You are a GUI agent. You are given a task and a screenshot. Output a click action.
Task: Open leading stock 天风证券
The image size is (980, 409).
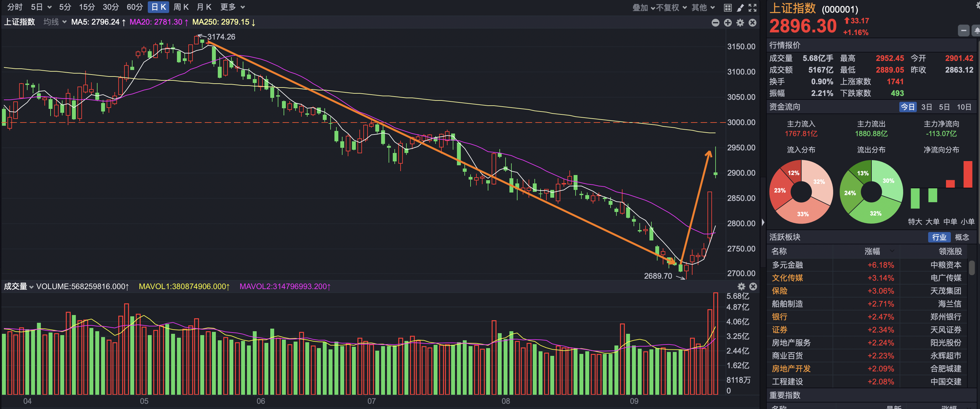946,330
